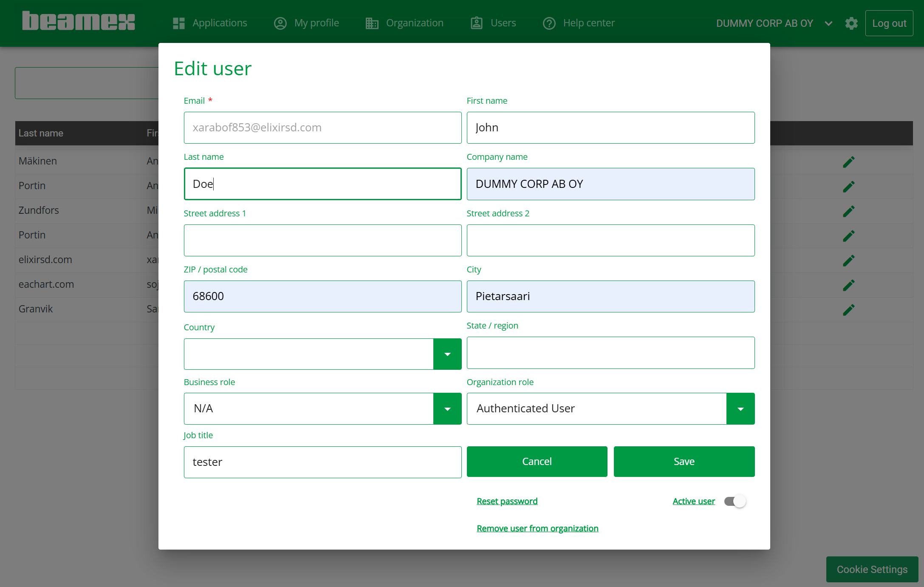Select the Granvik table row
The width and height of the screenshot is (924, 587).
[x=87, y=309]
